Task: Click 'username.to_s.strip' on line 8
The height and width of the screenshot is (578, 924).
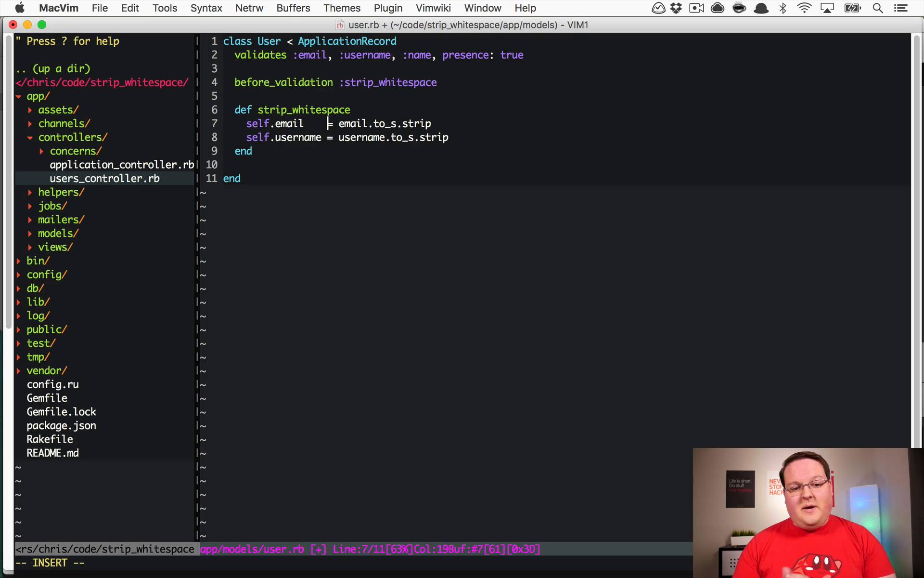Action: 393,137
